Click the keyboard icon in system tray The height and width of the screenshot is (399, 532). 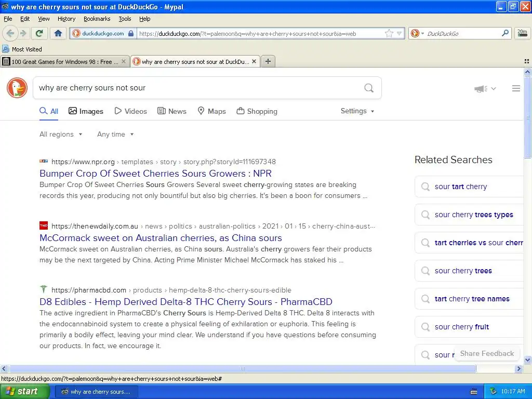point(474,392)
